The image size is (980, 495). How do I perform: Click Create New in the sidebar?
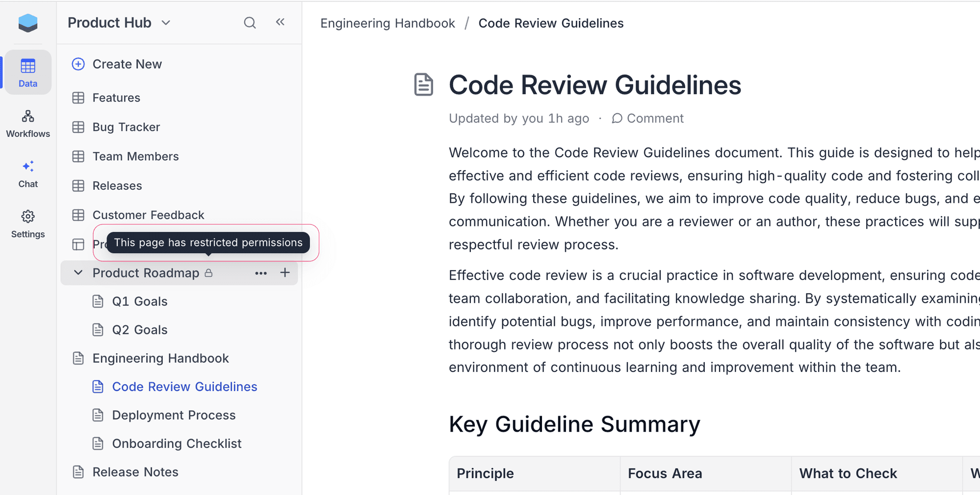[x=127, y=64]
